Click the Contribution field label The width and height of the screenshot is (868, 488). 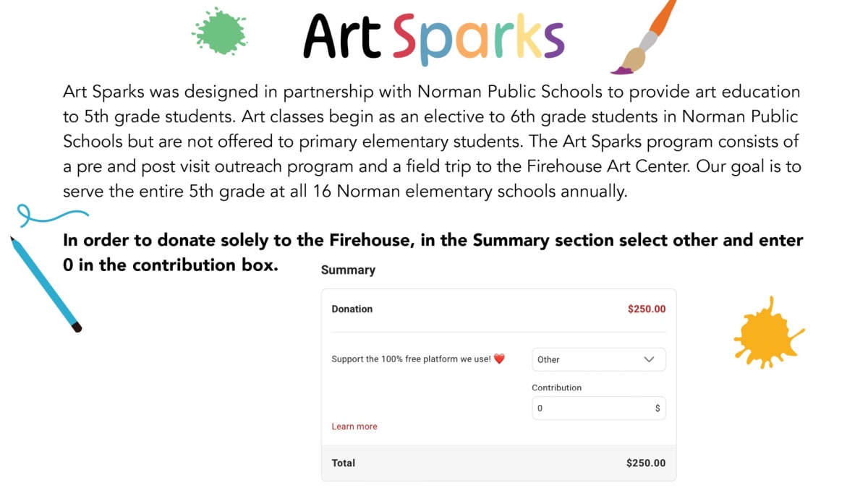557,388
